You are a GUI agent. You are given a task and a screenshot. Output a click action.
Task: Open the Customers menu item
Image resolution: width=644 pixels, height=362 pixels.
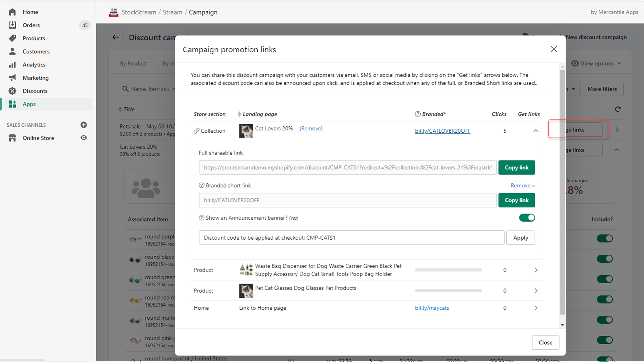[x=36, y=51]
